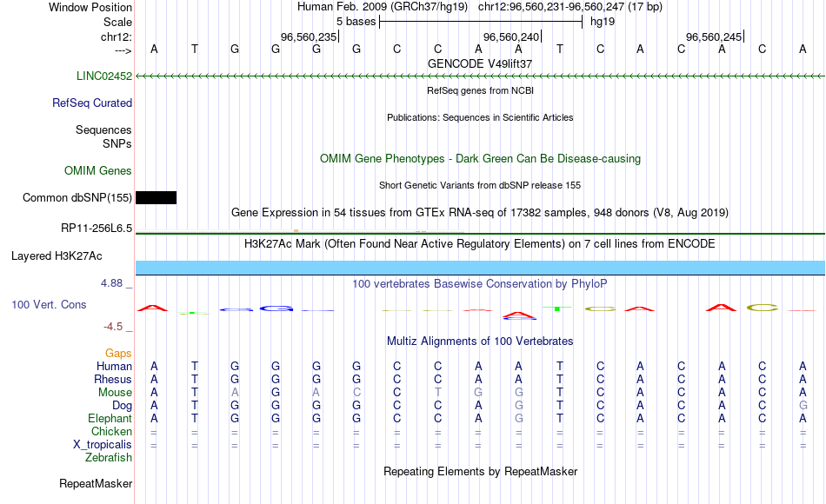Click the -4.5 PhyloP lower scale value
Screen dimensions: 826x504
point(113,327)
